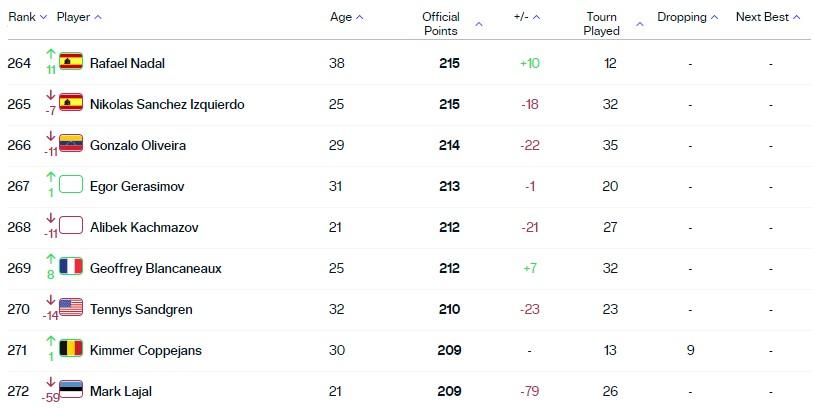
Task: Click the Venezuela flag beside Gonzalo Oliveira
Action: [x=71, y=143]
